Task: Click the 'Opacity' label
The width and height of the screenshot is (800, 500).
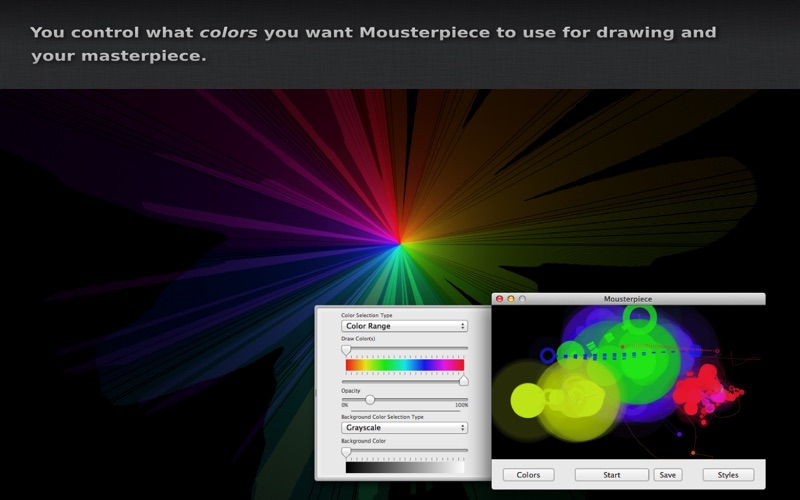Action: point(351,390)
